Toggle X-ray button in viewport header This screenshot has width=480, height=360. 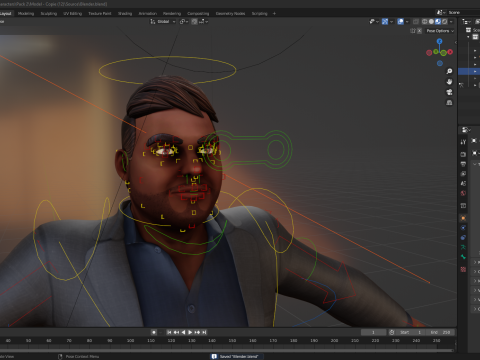coord(416,21)
